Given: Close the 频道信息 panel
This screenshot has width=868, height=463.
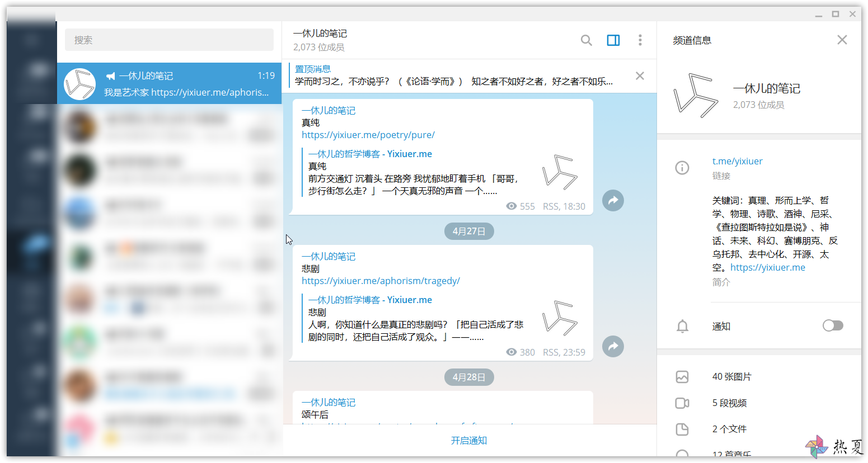Looking at the screenshot, I should point(842,40).
